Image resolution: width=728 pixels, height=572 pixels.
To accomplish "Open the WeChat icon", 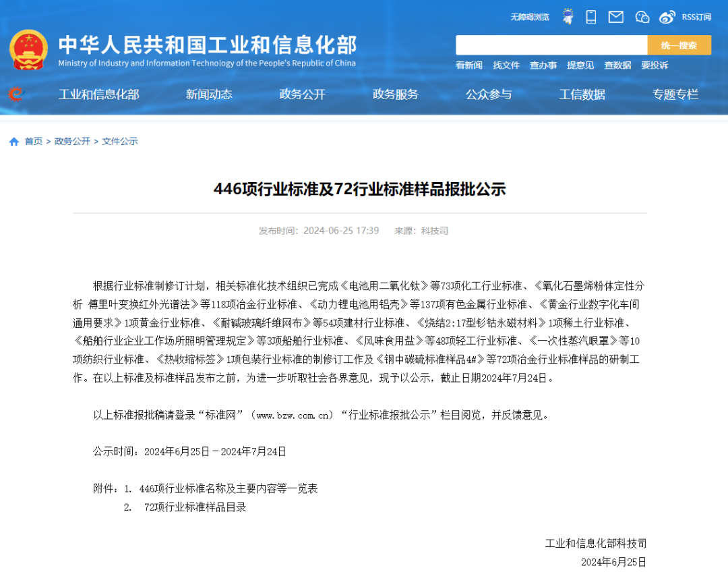I will tap(642, 17).
